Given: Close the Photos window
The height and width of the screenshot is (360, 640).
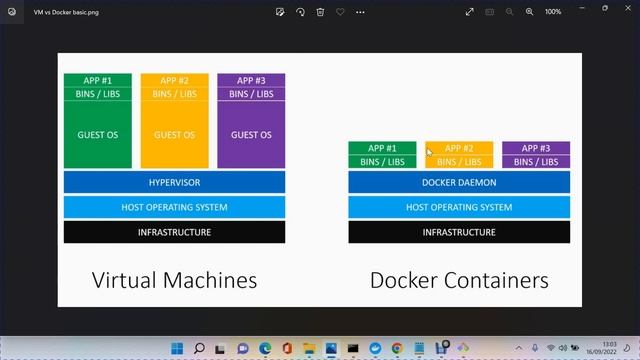Looking at the screenshot, I should click(x=628, y=8).
